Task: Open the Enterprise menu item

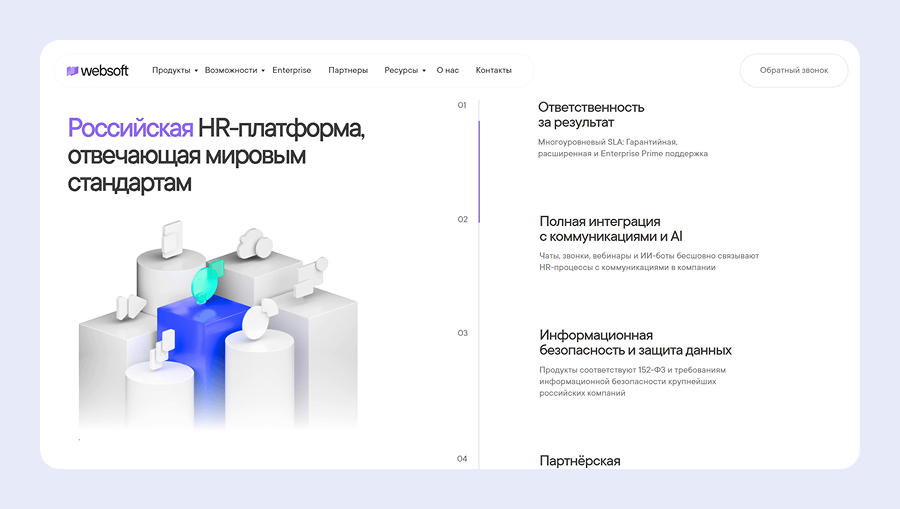Action: click(291, 71)
